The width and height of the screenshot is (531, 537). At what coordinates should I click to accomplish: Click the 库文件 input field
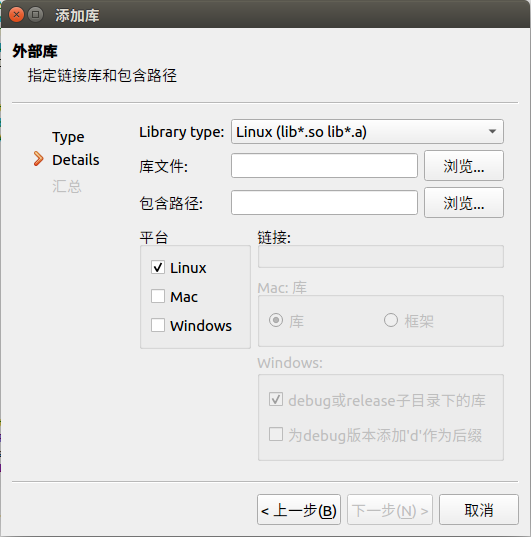[x=324, y=166]
